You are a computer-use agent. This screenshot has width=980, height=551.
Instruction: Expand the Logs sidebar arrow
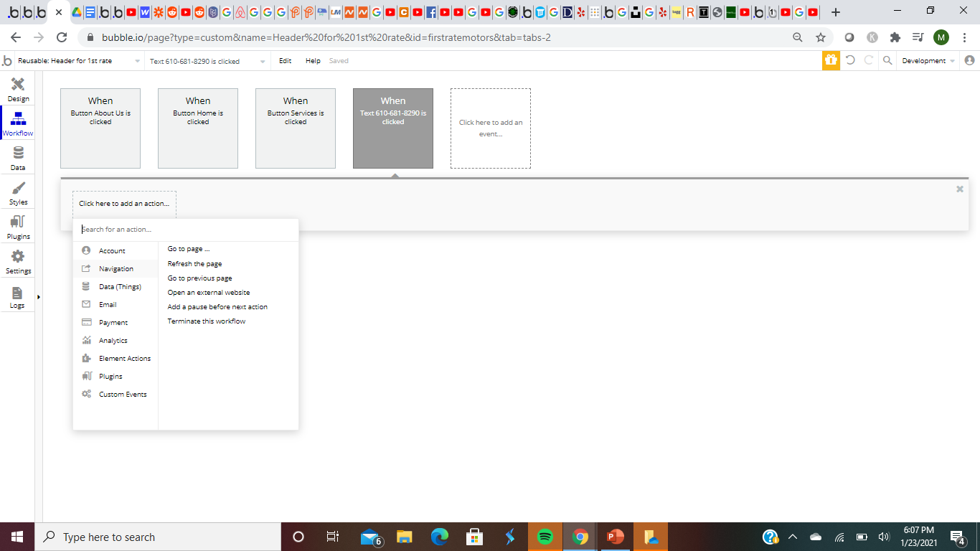39,297
